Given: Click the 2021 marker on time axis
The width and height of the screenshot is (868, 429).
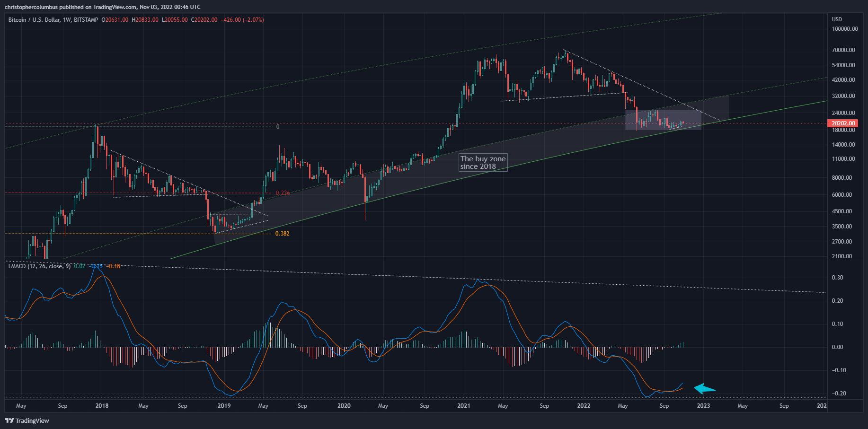Looking at the screenshot, I should [x=464, y=406].
